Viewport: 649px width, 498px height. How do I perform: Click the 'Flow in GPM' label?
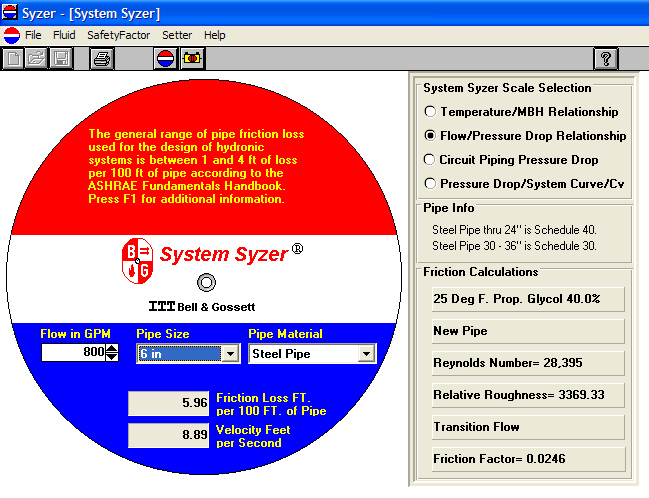[75, 334]
